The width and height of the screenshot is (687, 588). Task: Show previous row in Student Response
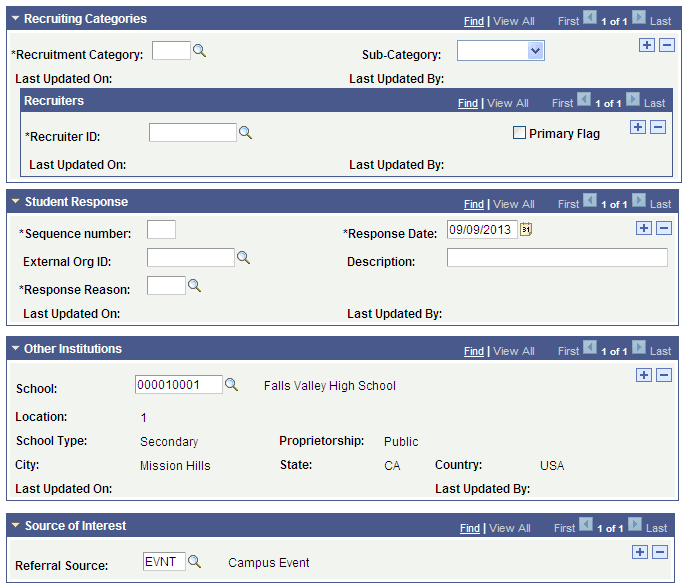[x=590, y=201]
